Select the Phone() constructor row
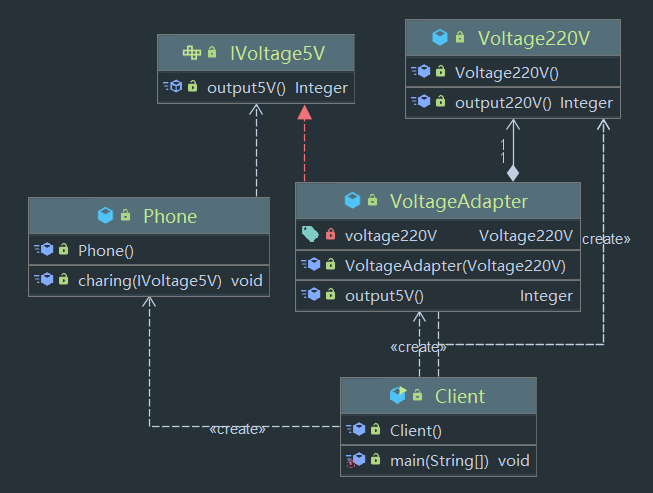Image resolution: width=653 pixels, height=493 pixels. click(149, 250)
